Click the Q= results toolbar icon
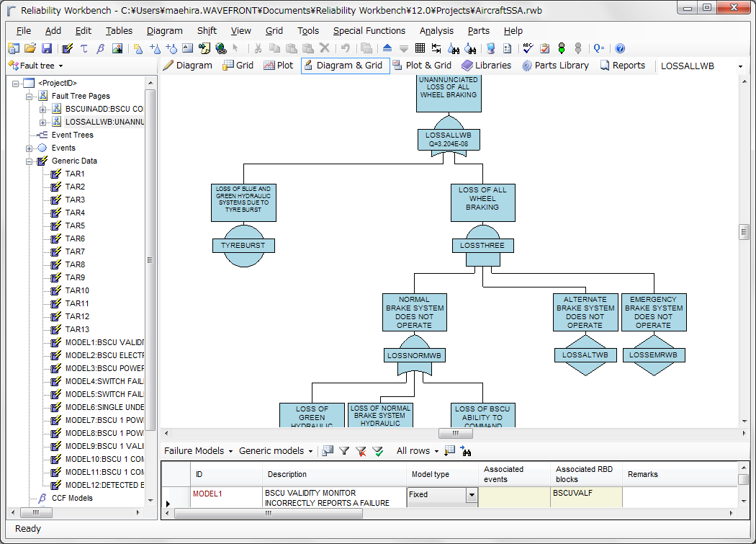Screen dimensions: 756x544 [599, 48]
